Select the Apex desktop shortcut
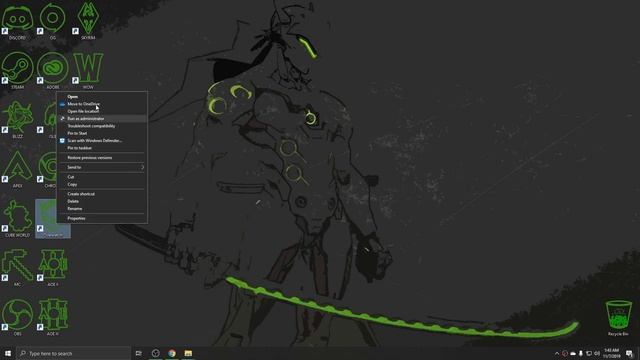This screenshot has width=640, height=360. pyautogui.click(x=17, y=169)
